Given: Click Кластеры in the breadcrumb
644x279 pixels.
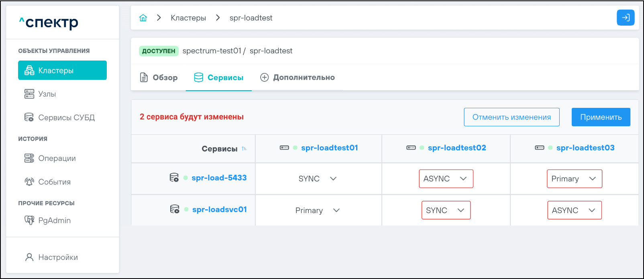Looking at the screenshot, I should (188, 18).
